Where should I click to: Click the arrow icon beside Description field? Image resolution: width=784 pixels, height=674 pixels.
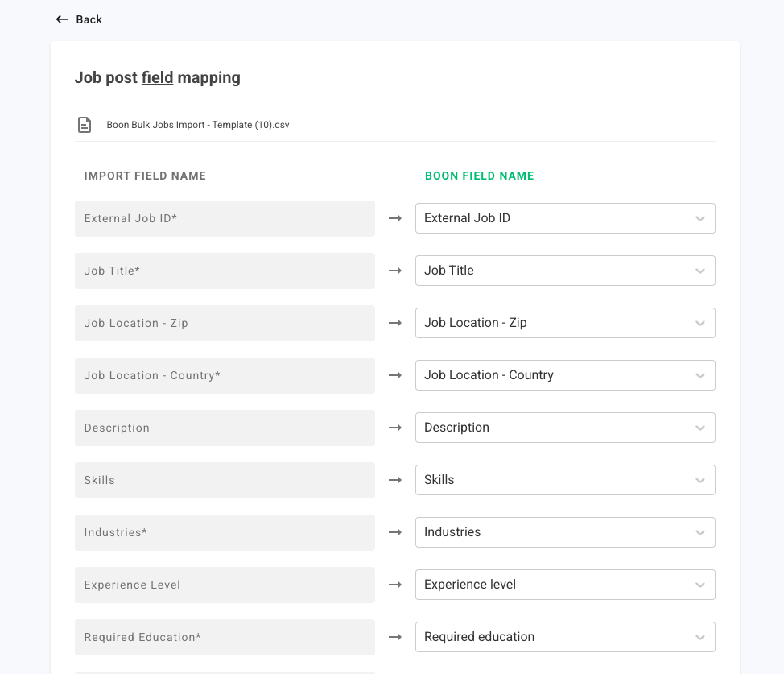click(x=394, y=428)
